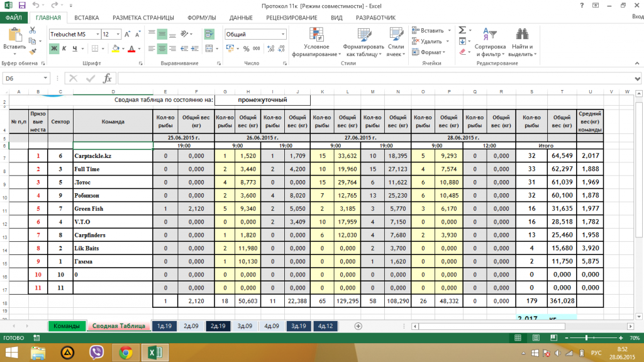
Task: Open Viber from the taskbar
Action: click(x=97, y=352)
